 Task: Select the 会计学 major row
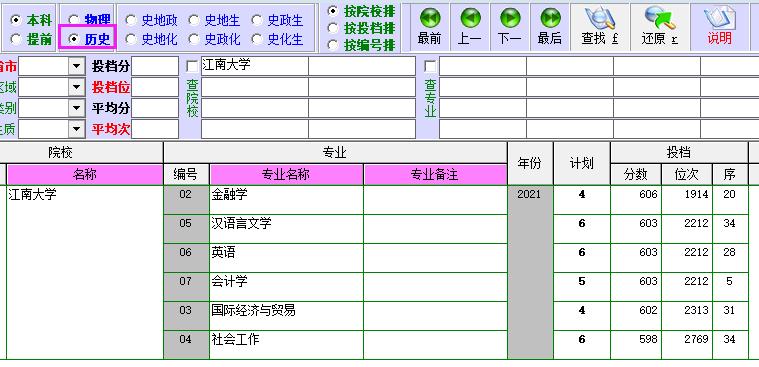click(x=286, y=287)
